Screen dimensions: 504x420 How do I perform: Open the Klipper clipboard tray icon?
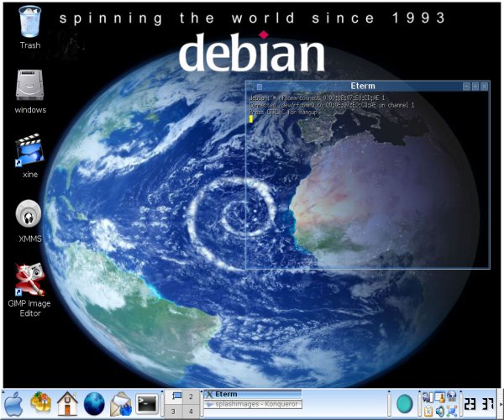428,411
